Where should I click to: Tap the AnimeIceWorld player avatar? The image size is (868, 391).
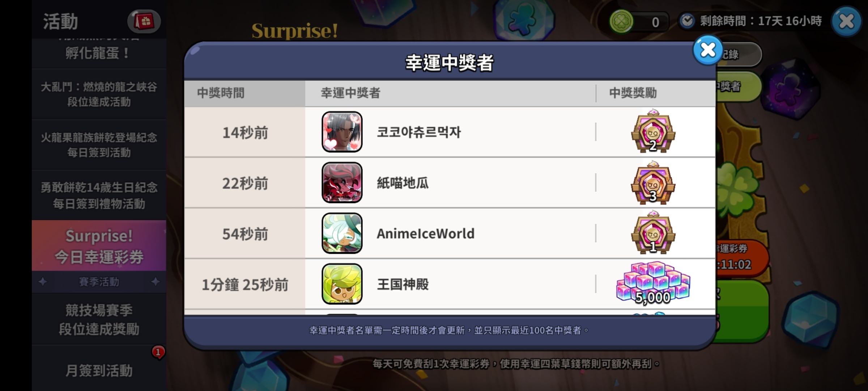(x=342, y=233)
